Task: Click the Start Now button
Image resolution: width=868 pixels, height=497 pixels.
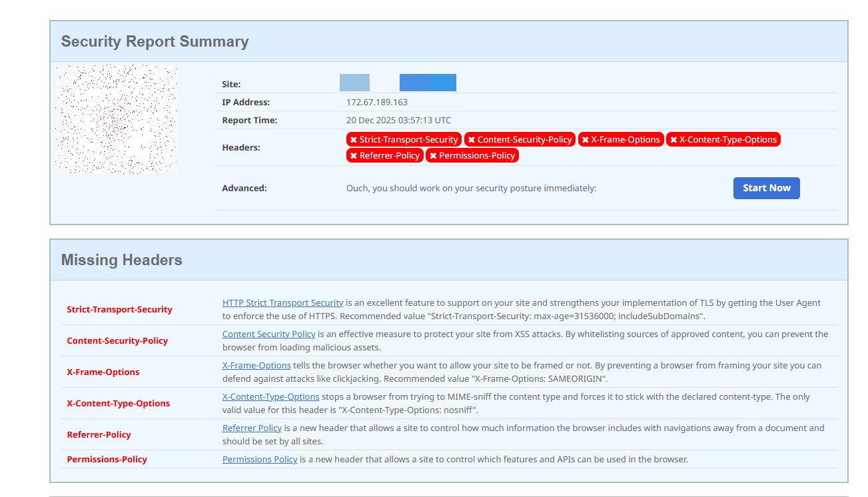Action: [x=766, y=188]
